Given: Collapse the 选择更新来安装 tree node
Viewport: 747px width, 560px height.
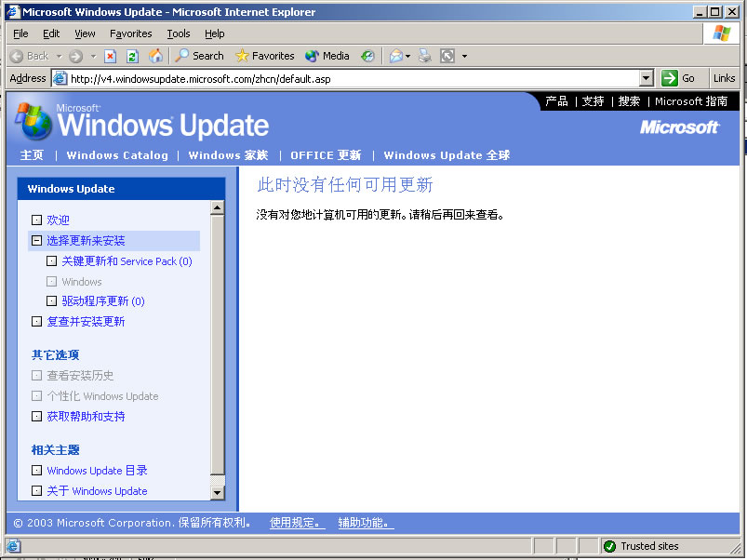Looking at the screenshot, I should (x=36, y=241).
